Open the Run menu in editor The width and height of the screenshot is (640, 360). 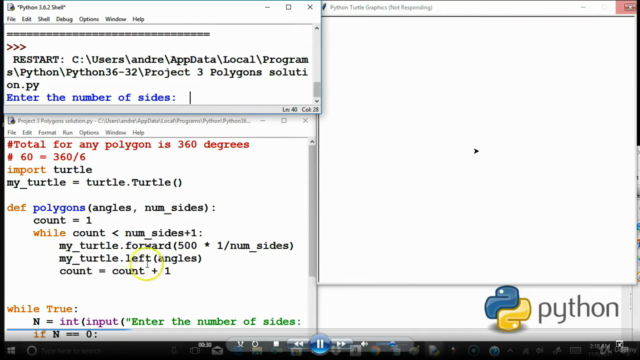(x=68, y=133)
